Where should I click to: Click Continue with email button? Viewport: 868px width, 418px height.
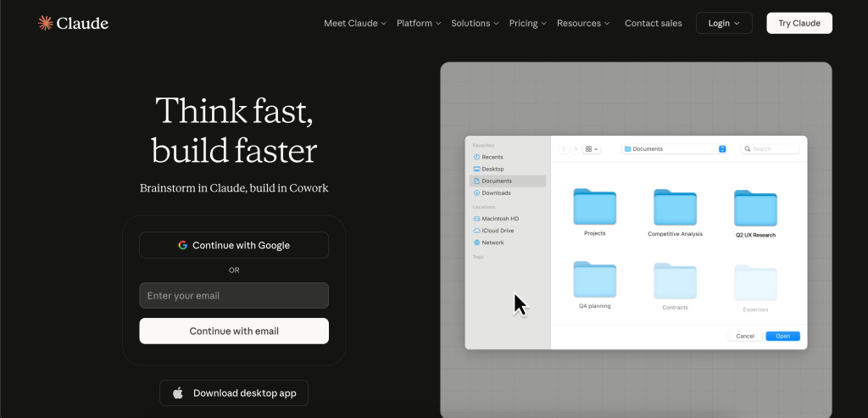pyautogui.click(x=234, y=331)
